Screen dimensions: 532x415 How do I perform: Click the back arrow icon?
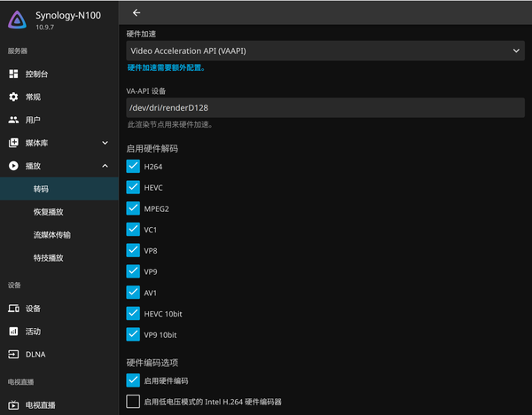[x=137, y=13]
